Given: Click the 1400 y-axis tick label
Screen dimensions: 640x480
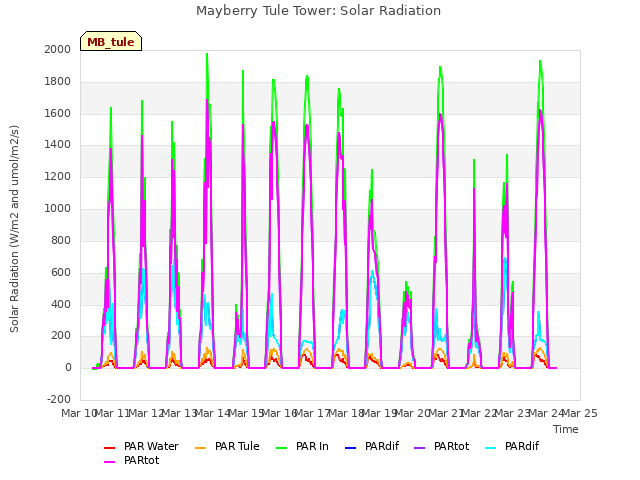Looking at the screenshot, I should pyautogui.click(x=58, y=145).
